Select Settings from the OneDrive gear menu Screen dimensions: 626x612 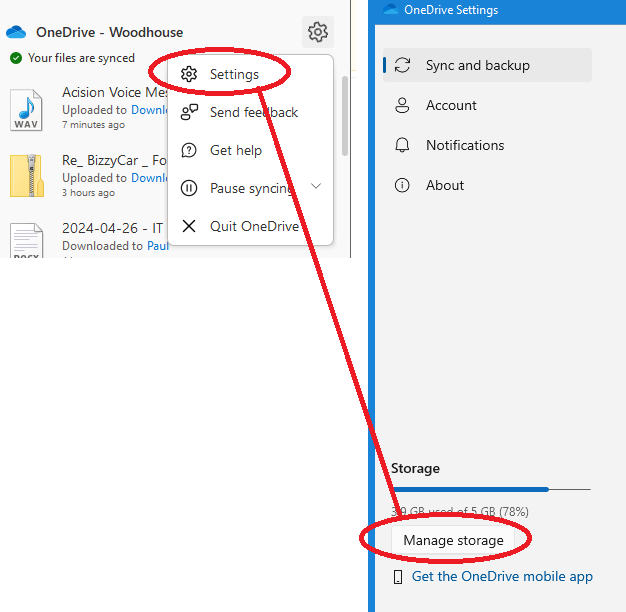[251, 74]
